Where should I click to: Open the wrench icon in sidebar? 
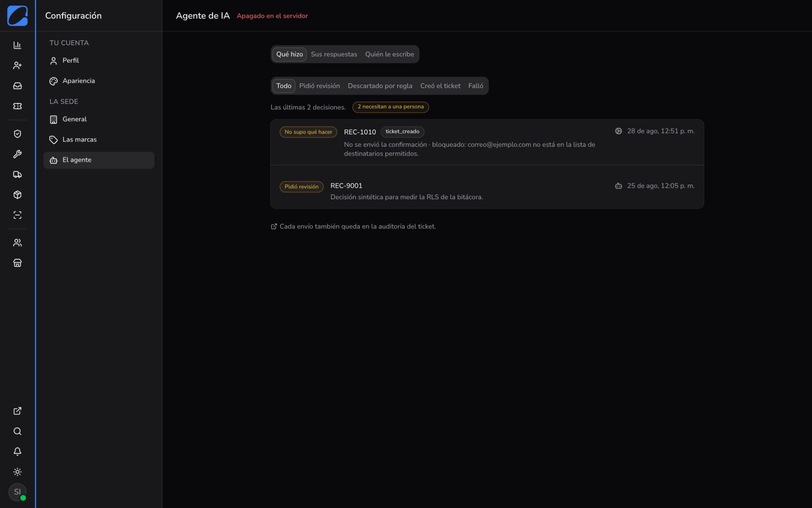coord(17,154)
